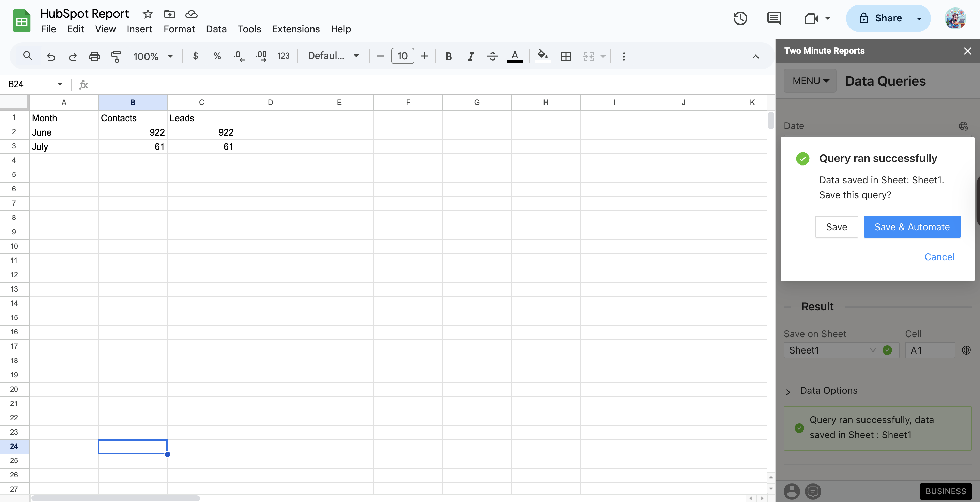Viewport: 980px width, 502px height.
Task: Format as currency dollar sign
Action: tap(195, 56)
